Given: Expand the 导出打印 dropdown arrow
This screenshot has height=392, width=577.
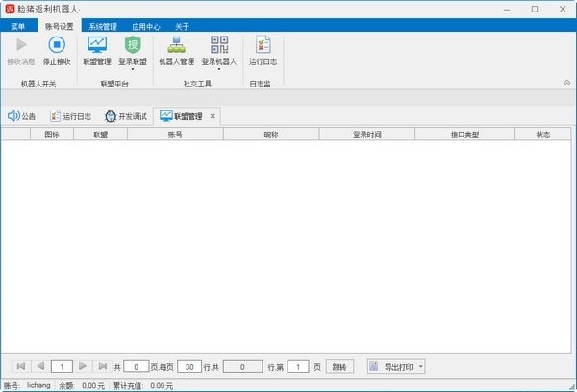Looking at the screenshot, I should (x=420, y=367).
